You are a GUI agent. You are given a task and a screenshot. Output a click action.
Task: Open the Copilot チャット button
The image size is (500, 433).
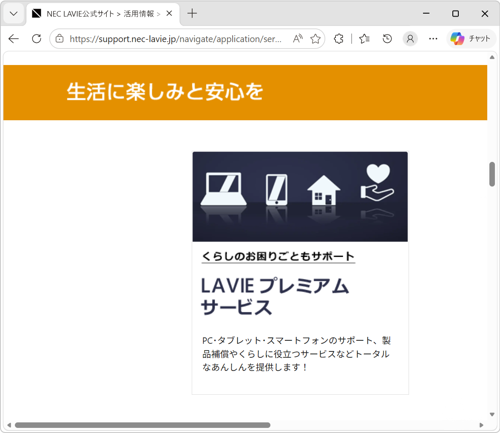[470, 39]
